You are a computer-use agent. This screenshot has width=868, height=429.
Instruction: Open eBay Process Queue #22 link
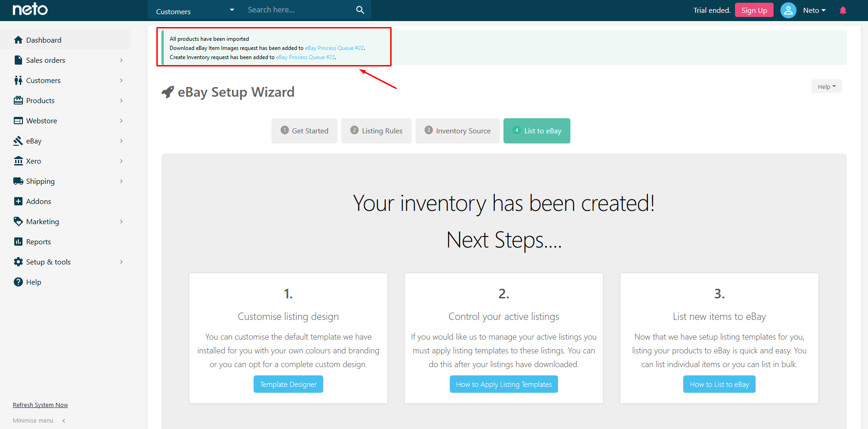point(334,48)
